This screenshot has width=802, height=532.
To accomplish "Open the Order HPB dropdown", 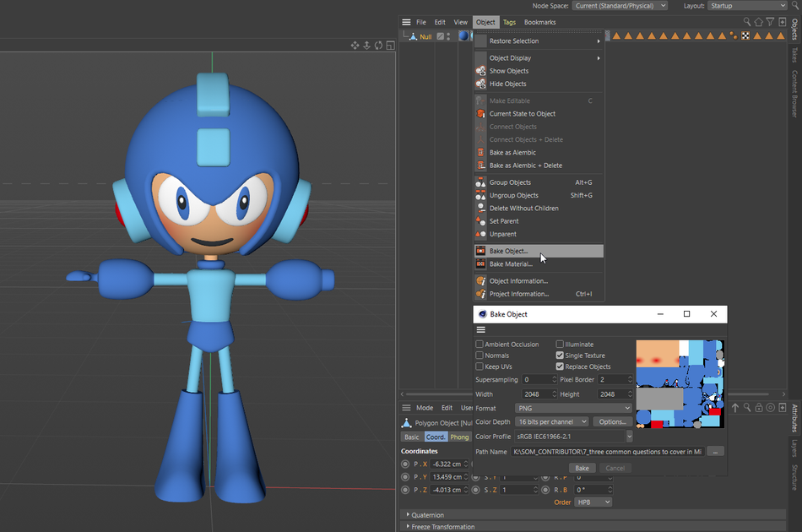I will [x=593, y=502].
